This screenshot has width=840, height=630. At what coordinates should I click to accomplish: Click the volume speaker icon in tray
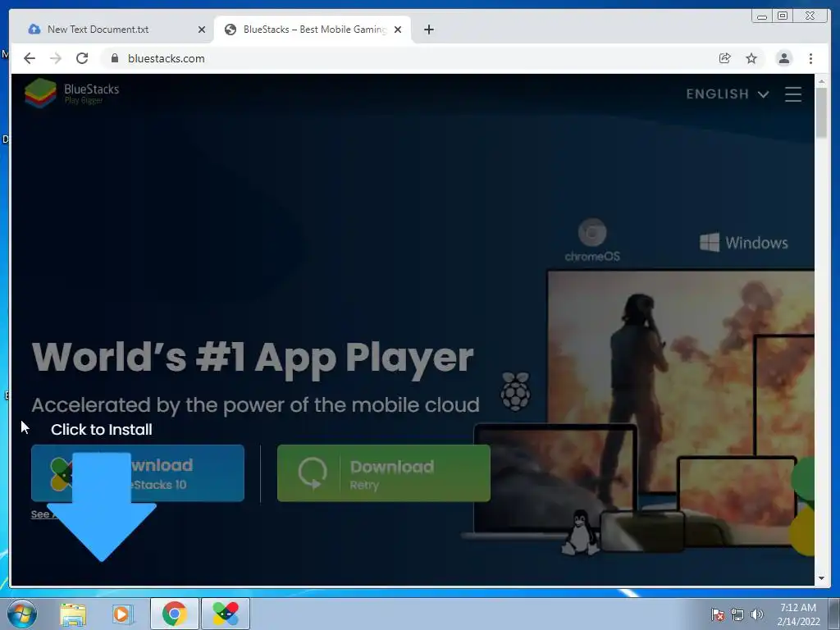757,614
